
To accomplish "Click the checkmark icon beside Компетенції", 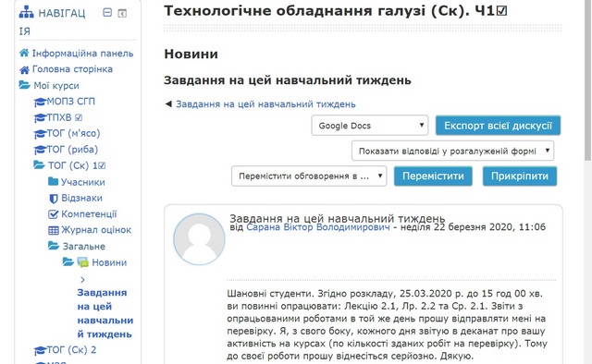I will point(54,214).
